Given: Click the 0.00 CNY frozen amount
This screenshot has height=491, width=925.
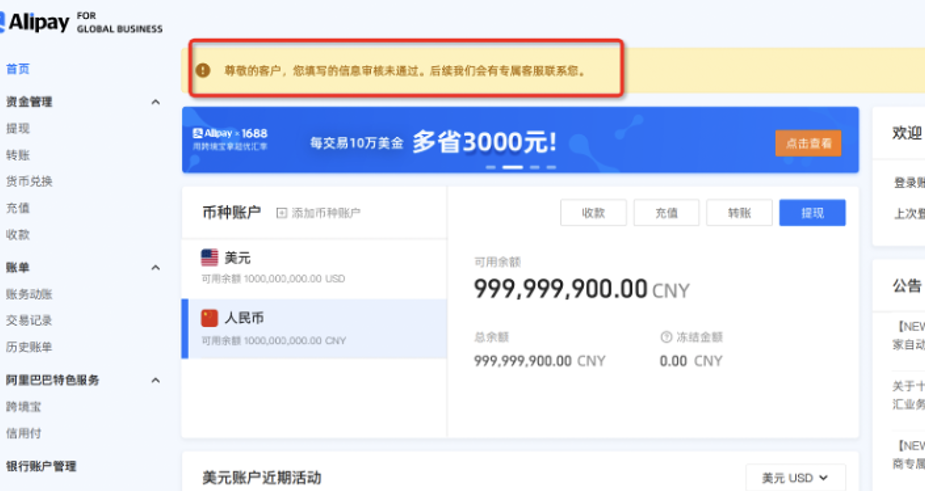Looking at the screenshot, I should 691,361.
